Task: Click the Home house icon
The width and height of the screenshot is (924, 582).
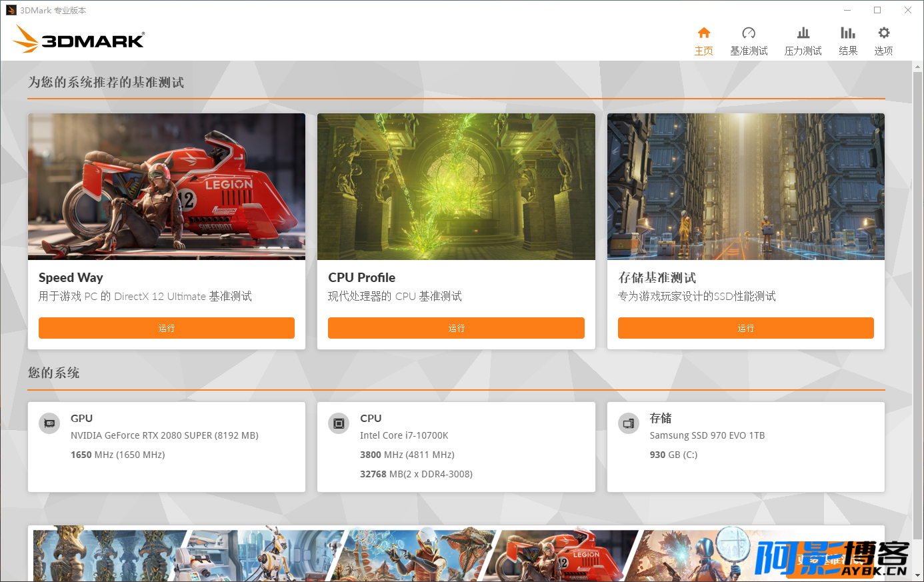Action: [x=704, y=33]
